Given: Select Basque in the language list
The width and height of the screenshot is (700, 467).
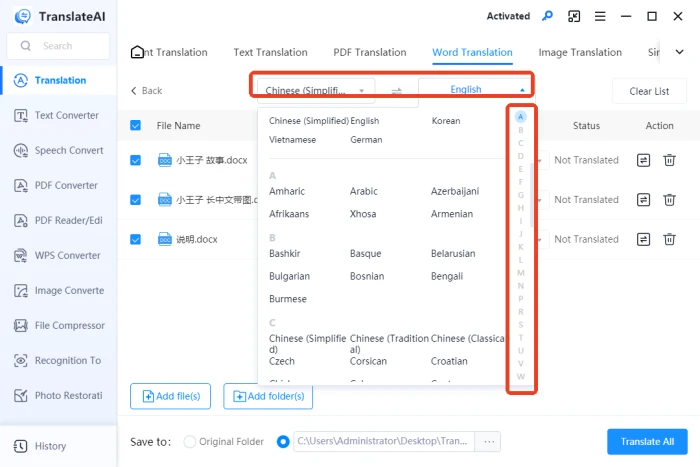Looking at the screenshot, I should pos(365,254).
